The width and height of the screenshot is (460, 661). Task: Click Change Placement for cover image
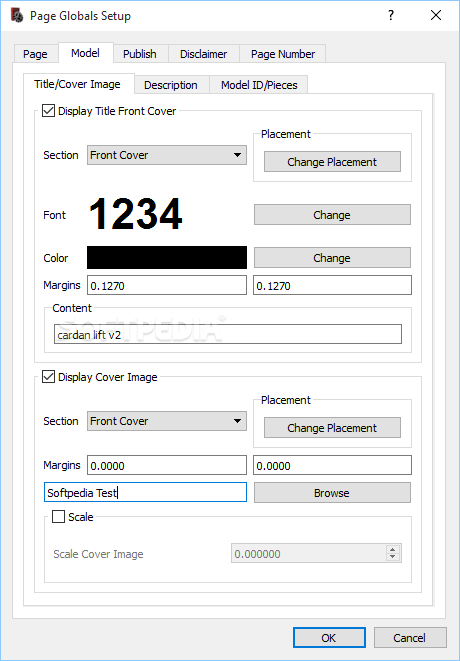point(332,428)
